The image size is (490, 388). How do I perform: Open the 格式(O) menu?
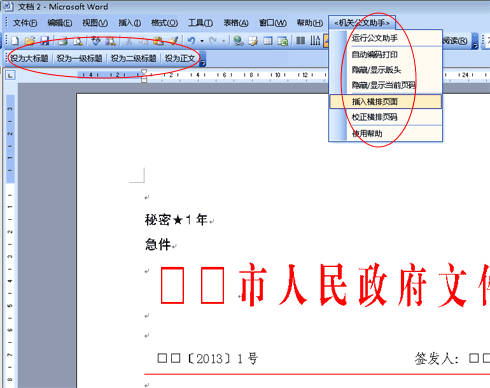pos(164,23)
